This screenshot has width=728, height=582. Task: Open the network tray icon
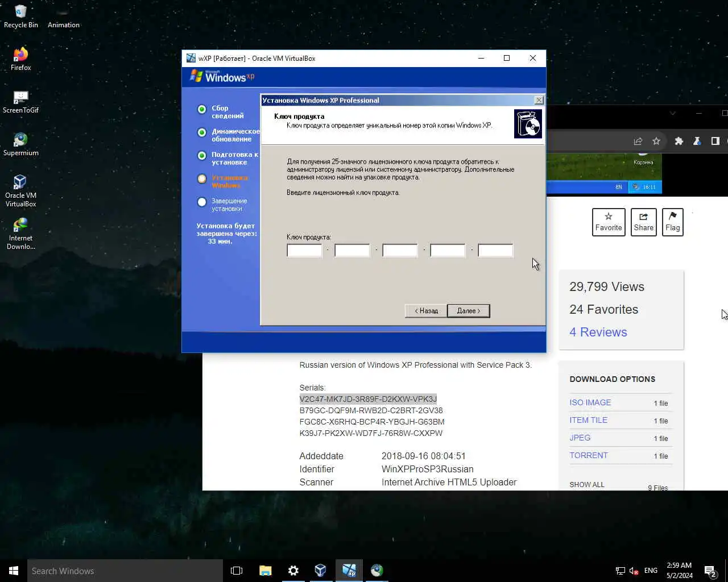[620, 571]
